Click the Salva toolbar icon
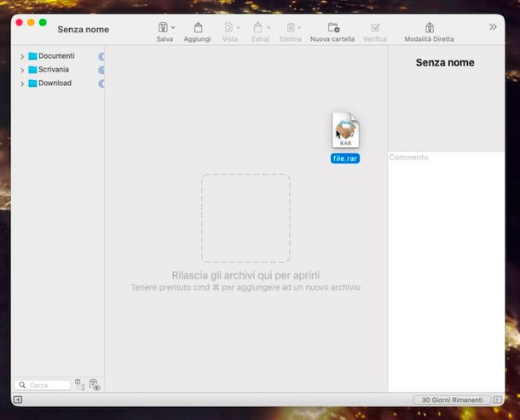The width and height of the screenshot is (520, 420). pos(162,27)
